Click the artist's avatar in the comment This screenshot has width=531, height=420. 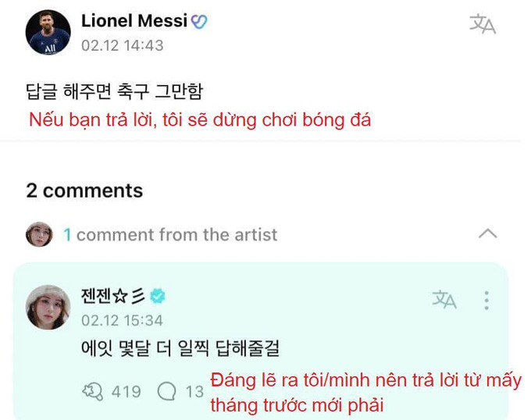coord(48,307)
